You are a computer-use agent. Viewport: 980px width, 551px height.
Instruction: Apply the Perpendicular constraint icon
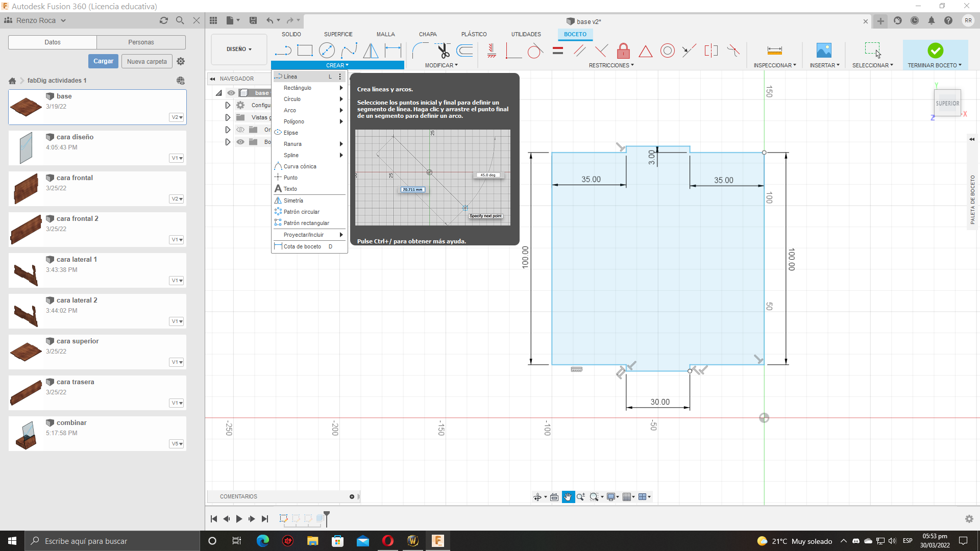[602, 51]
